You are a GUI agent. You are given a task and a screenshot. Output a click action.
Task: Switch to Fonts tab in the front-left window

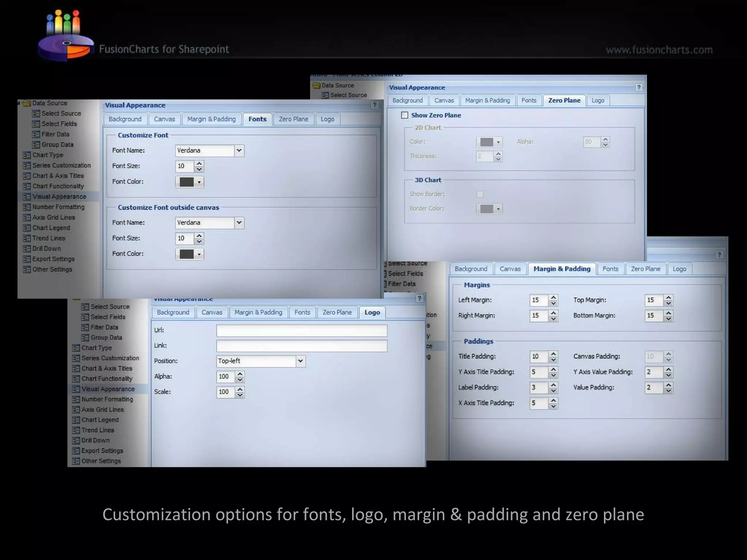(258, 119)
